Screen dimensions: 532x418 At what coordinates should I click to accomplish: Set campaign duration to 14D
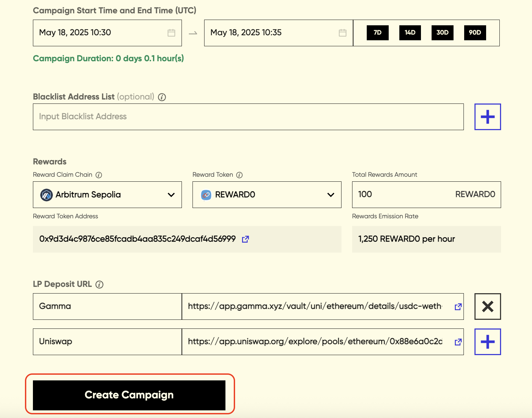410,33
